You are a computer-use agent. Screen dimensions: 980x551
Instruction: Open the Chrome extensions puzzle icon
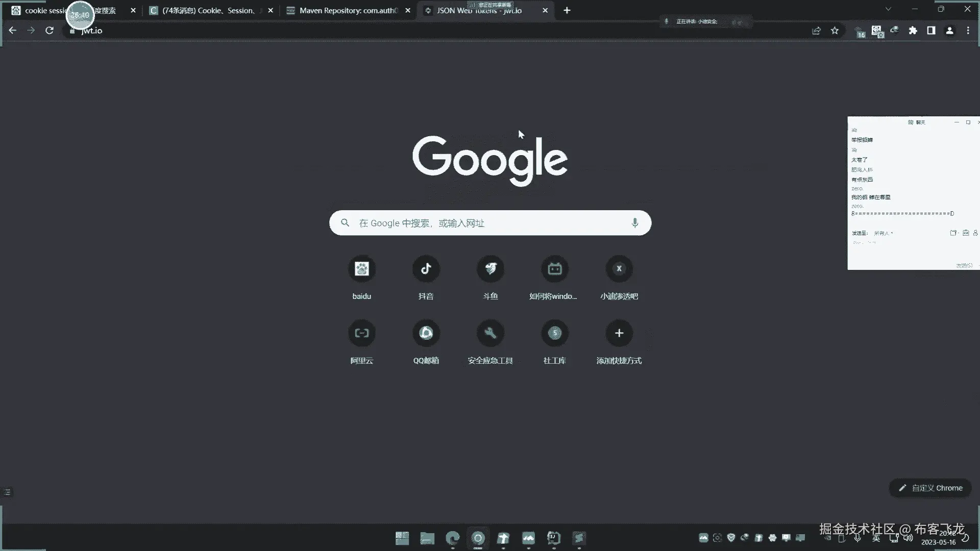(x=913, y=31)
